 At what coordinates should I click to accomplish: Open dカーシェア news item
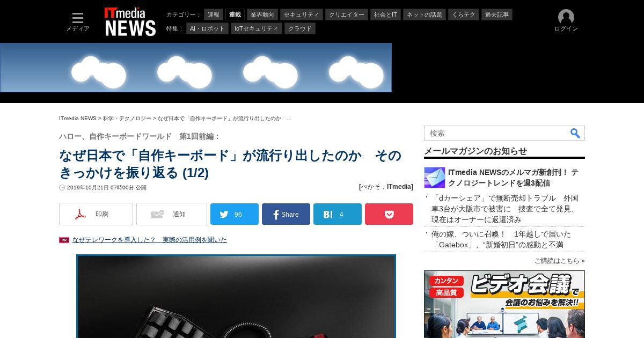(505, 209)
